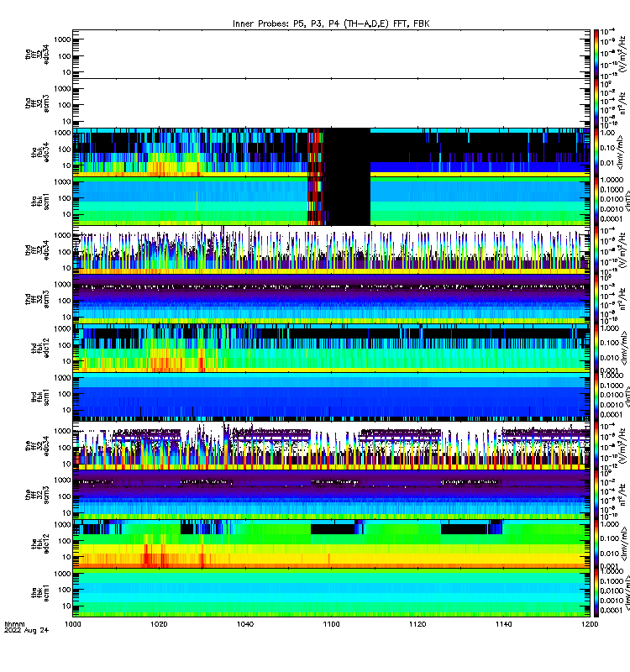Screen dimensions: 630x672
Task: Select the 1120 time axis label
Action: 417,624
